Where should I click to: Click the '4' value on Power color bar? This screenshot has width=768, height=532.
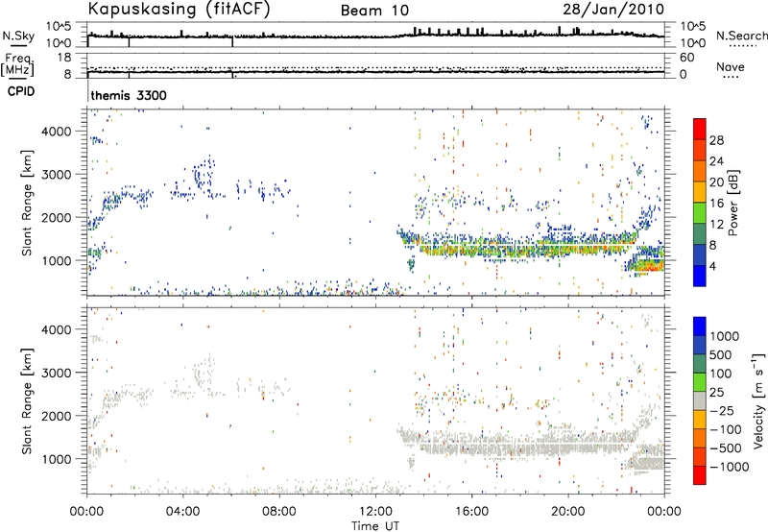click(713, 267)
